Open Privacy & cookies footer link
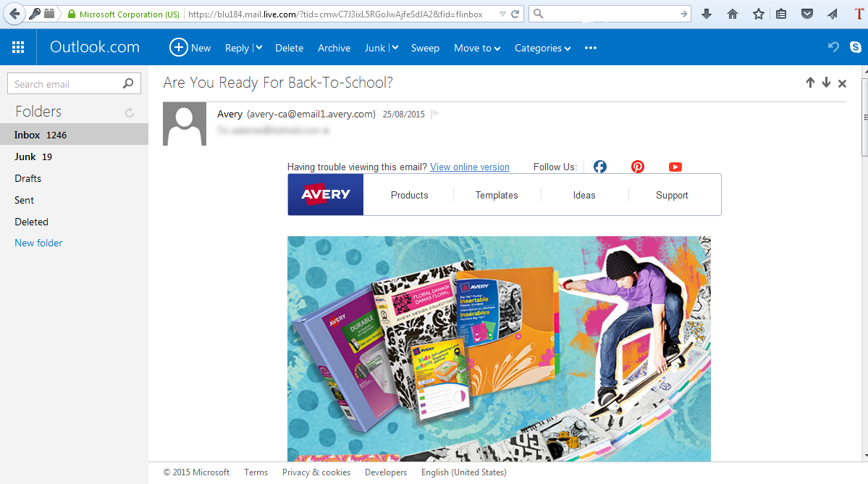868x484 pixels. point(316,472)
